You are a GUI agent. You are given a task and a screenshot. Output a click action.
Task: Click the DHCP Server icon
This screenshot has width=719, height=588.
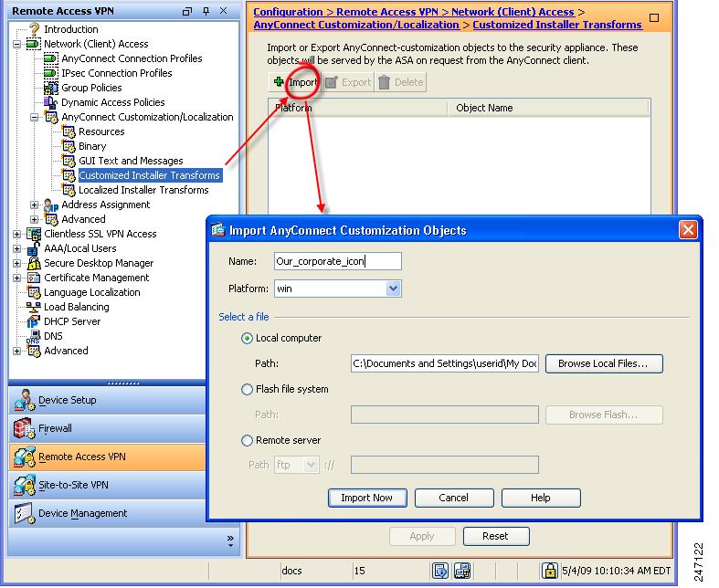tap(34, 321)
